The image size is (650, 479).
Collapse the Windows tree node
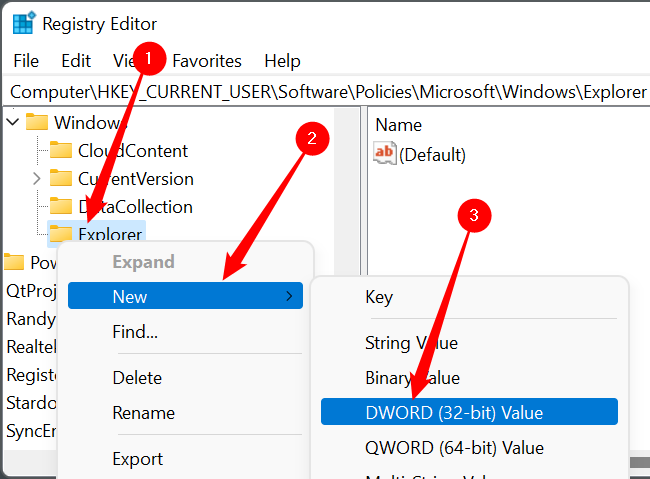[12, 123]
